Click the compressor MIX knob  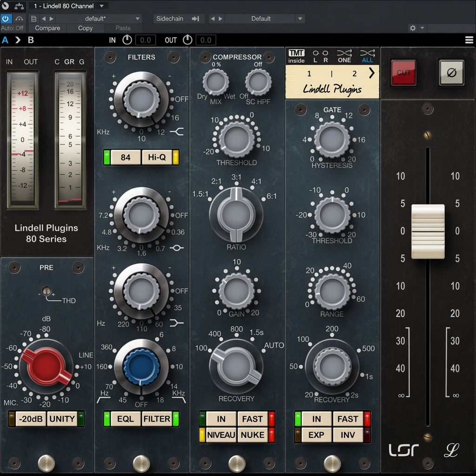(216, 82)
